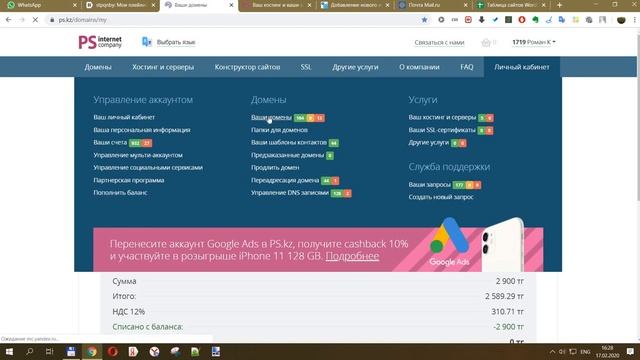Open Ваши счета link
640x360 pixels.
tap(110, 142)
